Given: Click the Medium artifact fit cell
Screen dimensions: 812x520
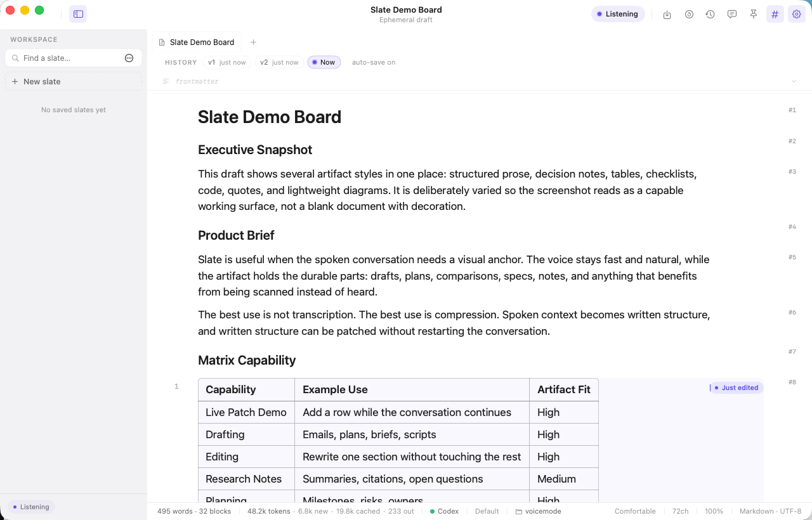Looking at the screenshot, I should pyautogui.click(x=564, y=479).
